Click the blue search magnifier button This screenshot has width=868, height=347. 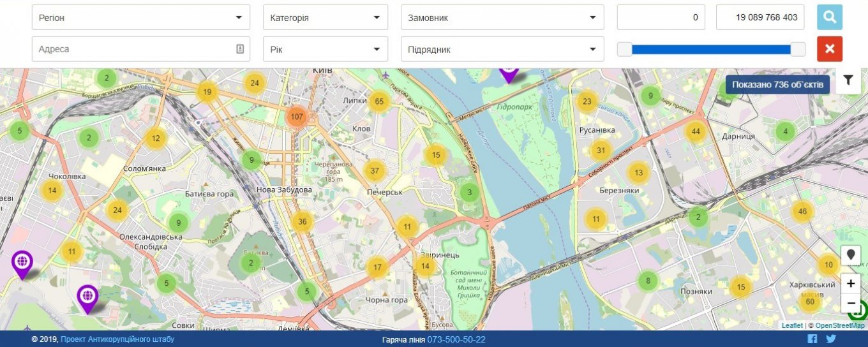click(x=830, y=17)
